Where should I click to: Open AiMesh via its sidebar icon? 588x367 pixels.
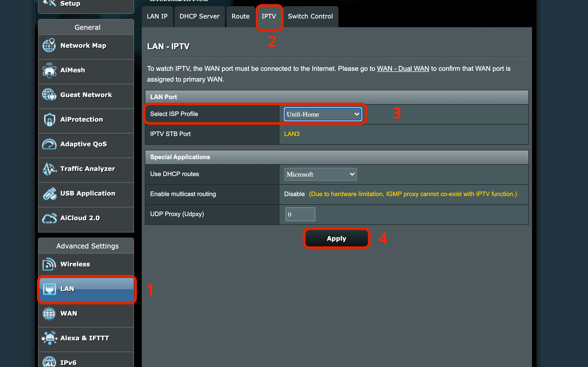49,70
